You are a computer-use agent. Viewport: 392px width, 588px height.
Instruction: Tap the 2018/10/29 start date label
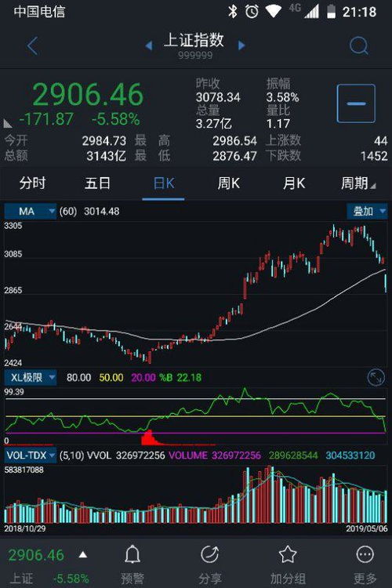point(25,528)
